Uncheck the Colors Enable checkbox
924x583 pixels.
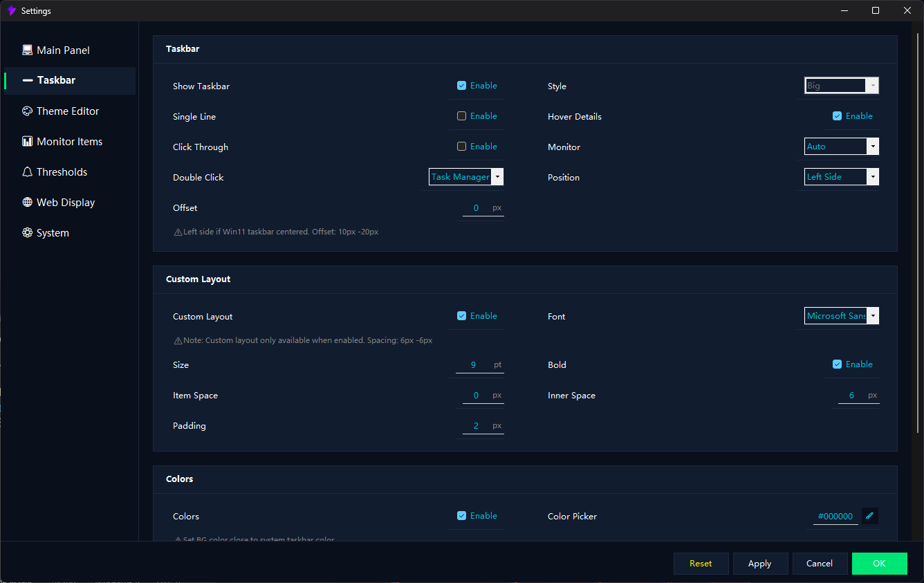(x=461, y=516)
